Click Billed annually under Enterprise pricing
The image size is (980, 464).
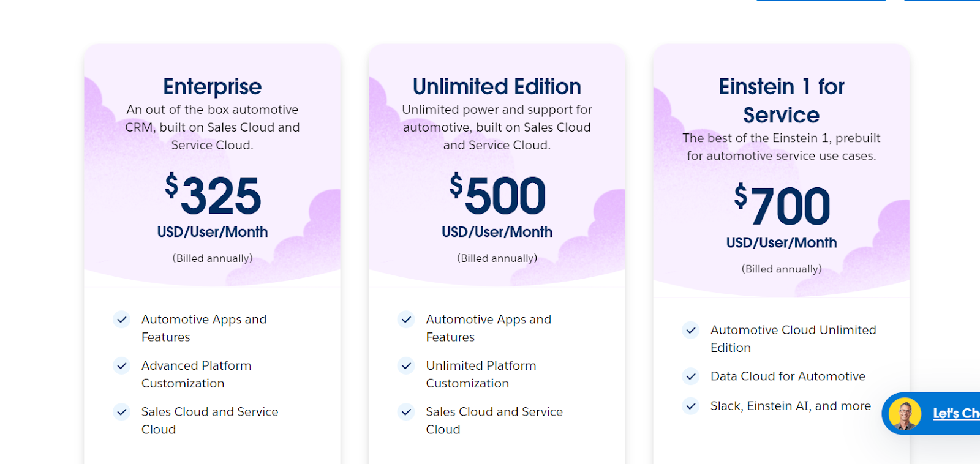(212, 258)
